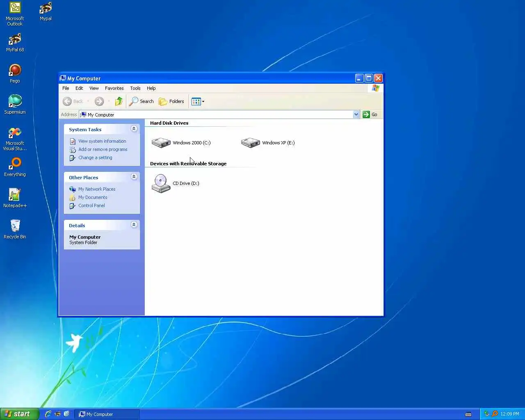Open the Recycle Bin
Screen dimensions: 525x420
pos(15,230)
